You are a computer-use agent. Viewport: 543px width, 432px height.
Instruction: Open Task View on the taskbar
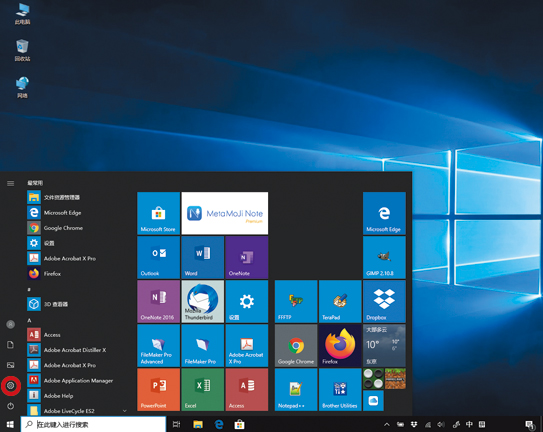[176, 424]
